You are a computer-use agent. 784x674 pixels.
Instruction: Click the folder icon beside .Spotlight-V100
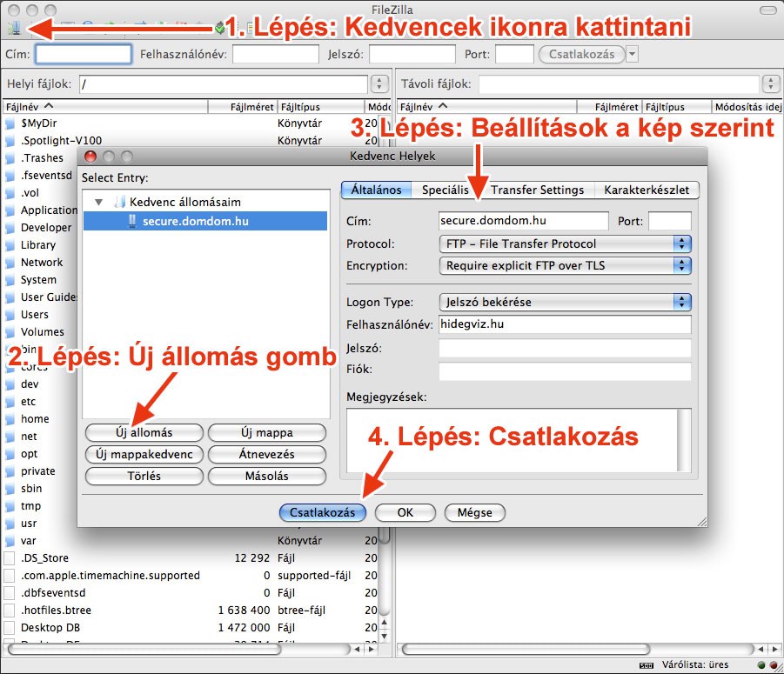click(x=10, y=141)
